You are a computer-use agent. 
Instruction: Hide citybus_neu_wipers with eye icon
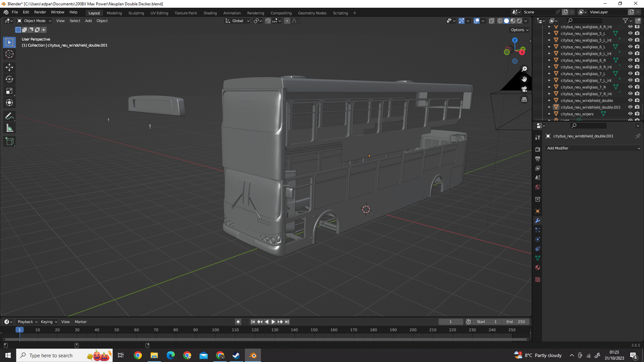point(630,114)
